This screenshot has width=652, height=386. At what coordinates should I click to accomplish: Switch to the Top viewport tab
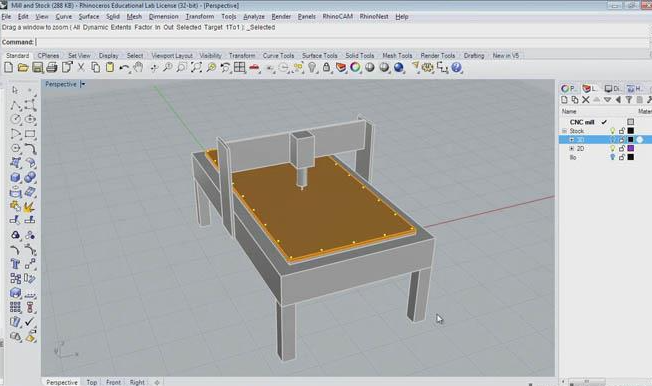[91, 382]
